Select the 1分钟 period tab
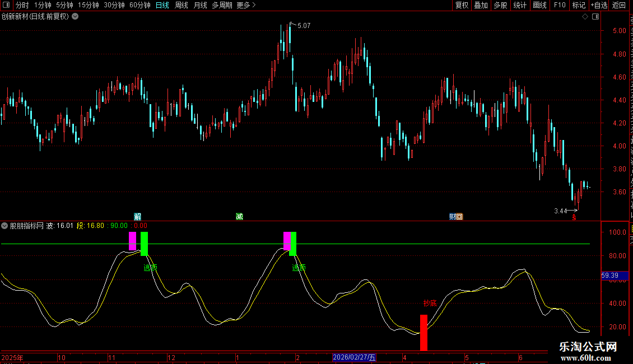The width and height of the screenshot is (633, 364). 43,5
